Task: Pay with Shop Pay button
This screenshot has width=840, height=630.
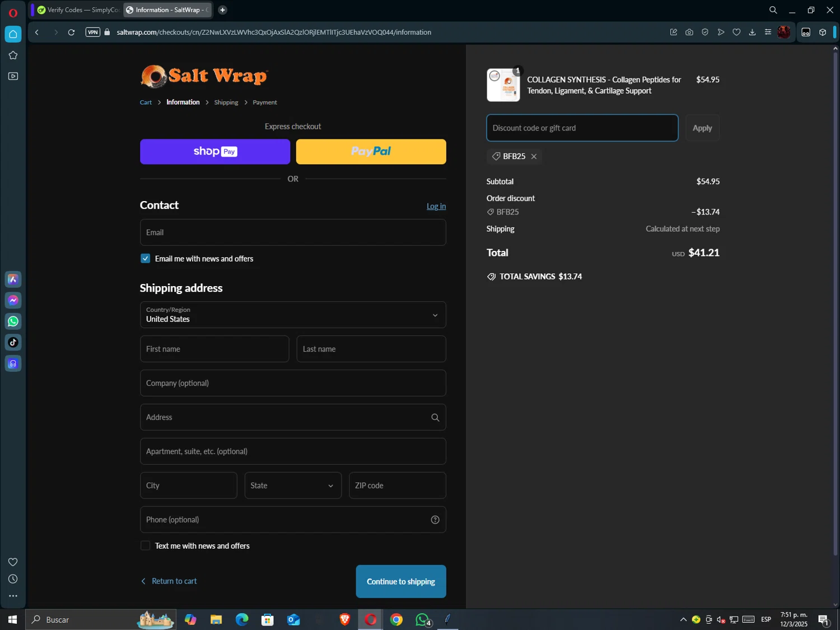Action: pyautogui.click(x=215, y=152)
